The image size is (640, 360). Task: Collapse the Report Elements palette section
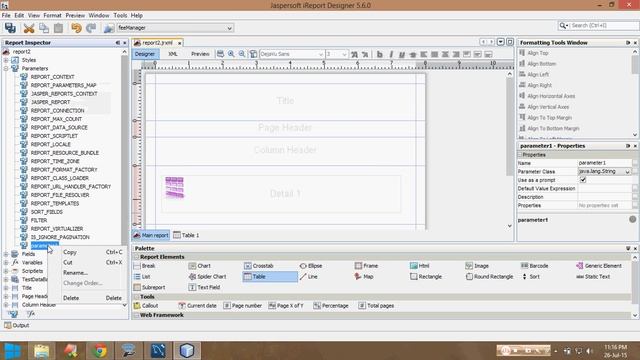click(136, 257)
